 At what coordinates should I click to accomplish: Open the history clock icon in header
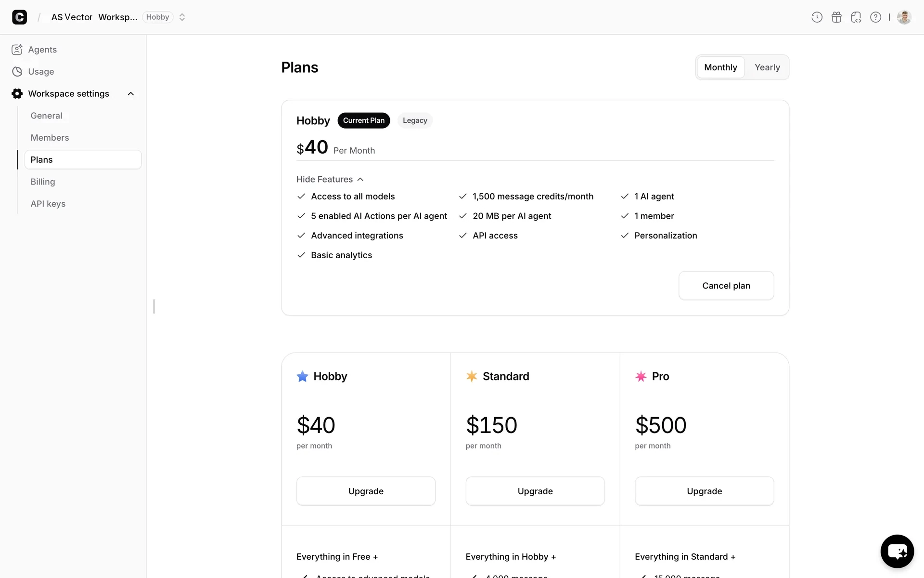[817, 17]
